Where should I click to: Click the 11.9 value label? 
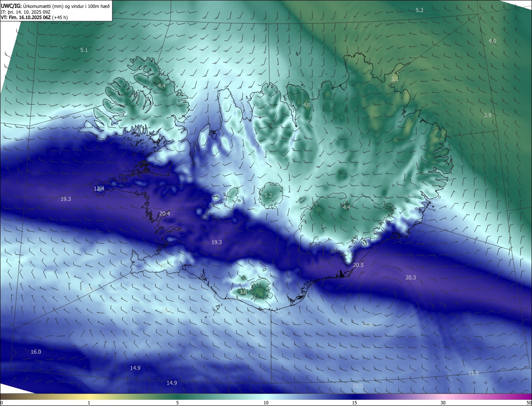(x=473, y=373)
